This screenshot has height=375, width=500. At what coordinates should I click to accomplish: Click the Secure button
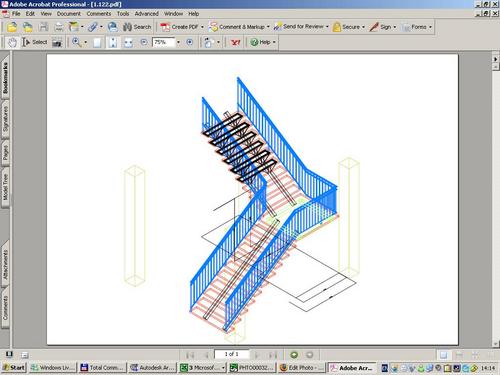349,27
